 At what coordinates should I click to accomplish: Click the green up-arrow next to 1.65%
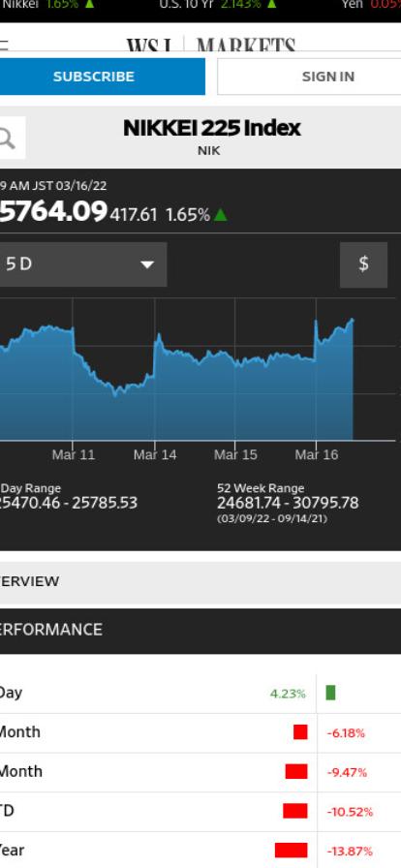coord(221,214)
